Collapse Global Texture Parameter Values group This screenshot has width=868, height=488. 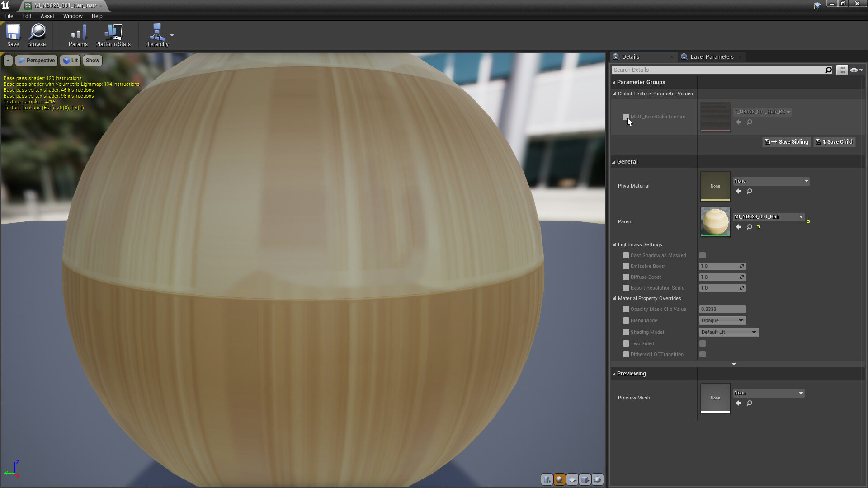(x=614, y=94)
